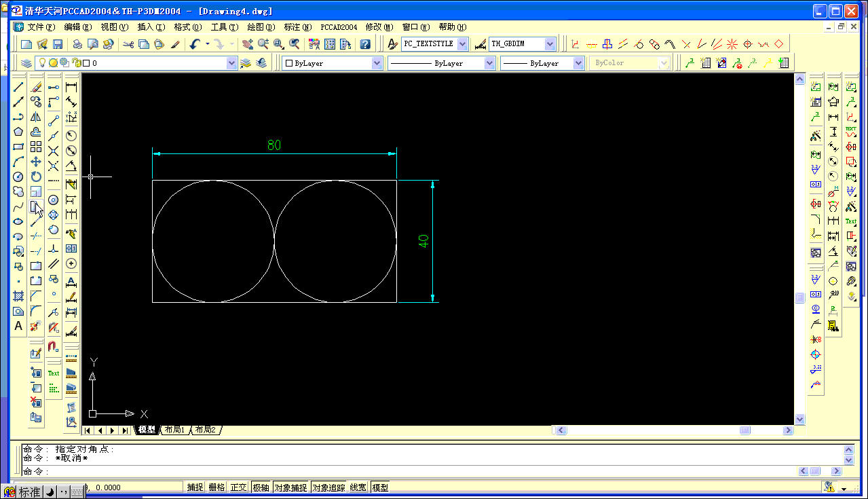Toggle the 模型 model space button

381,487
